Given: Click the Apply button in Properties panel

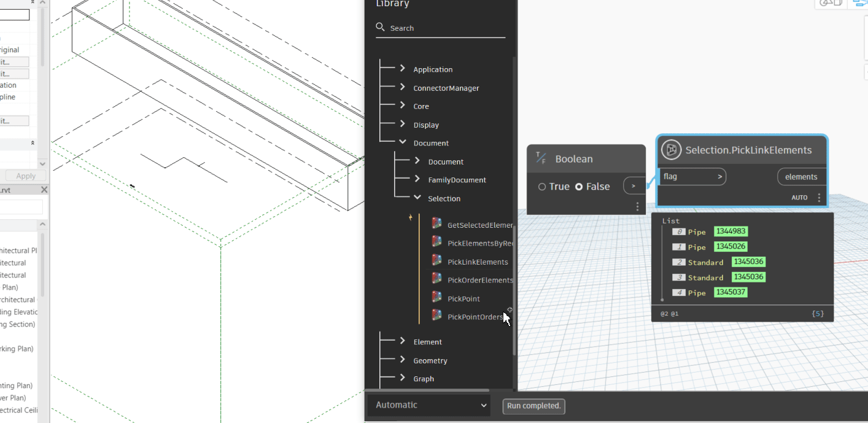Looking at the screenshot, I should pos(25,176).
